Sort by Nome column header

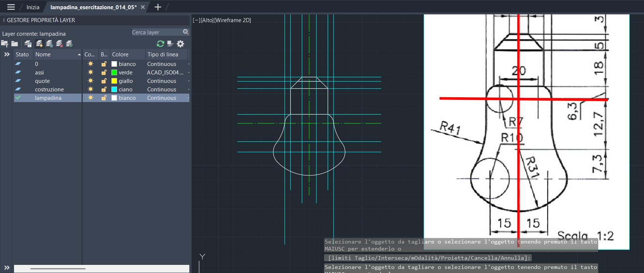(58, 54)
